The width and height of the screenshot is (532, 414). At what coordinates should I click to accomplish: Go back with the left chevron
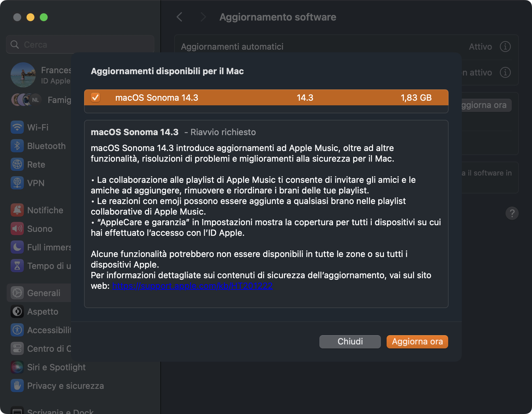point(180,17)
